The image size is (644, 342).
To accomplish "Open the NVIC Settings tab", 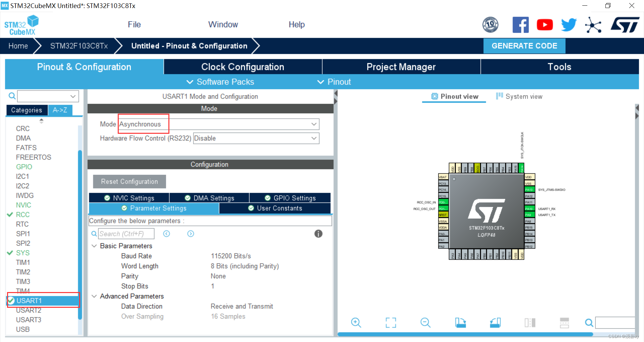I will point(129,198).
